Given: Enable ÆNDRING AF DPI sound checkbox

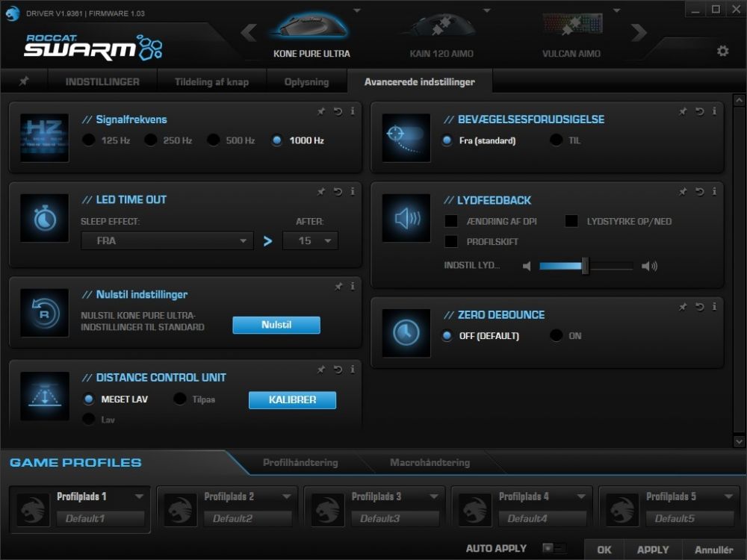Looking at the screenshot, I should (450, 222).
